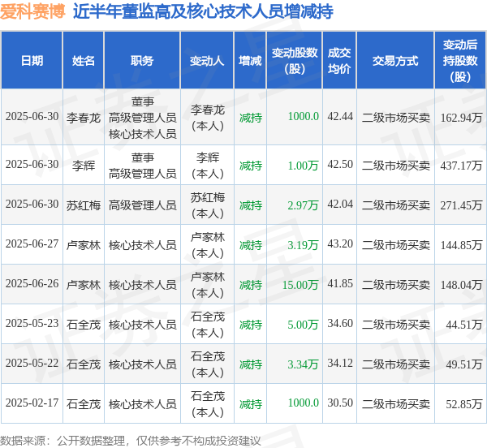Click the 变动股数(股) column header
The height and width of the screenshot is (448, 487).
(x=295, y=61)
